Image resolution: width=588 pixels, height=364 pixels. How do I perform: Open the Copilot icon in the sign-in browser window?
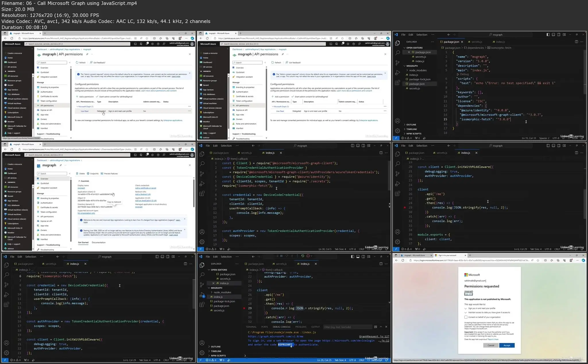click(583, 260)
